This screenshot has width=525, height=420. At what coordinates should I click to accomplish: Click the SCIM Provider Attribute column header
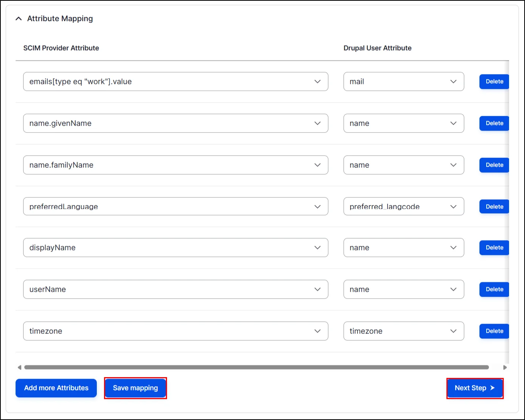pos(61,48)
